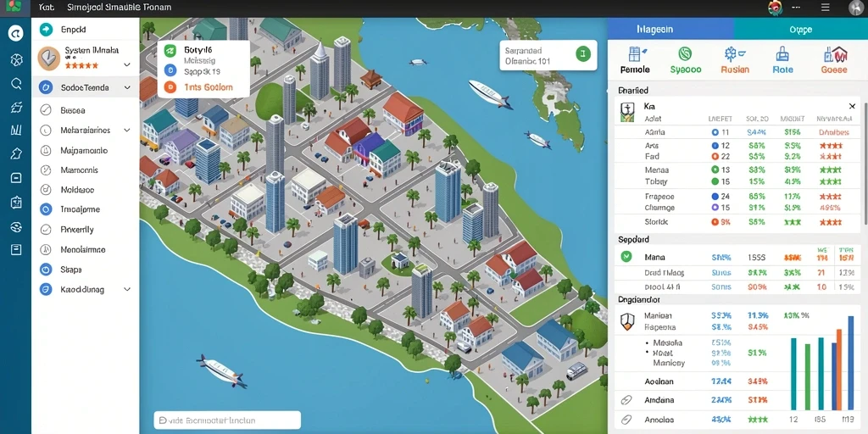Click the shield icon beside Manian
This screenshot has height=434, width=868.
[626, 320]
